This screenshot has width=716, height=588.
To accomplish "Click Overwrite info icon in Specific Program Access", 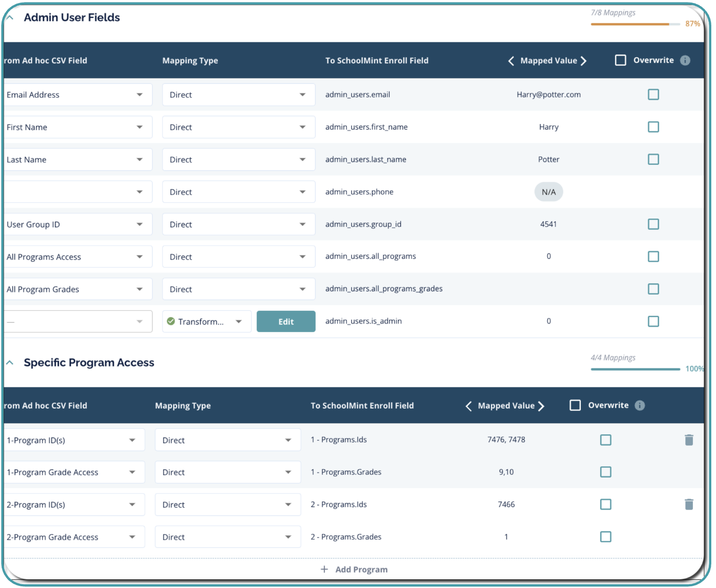I will click(639, 405).
